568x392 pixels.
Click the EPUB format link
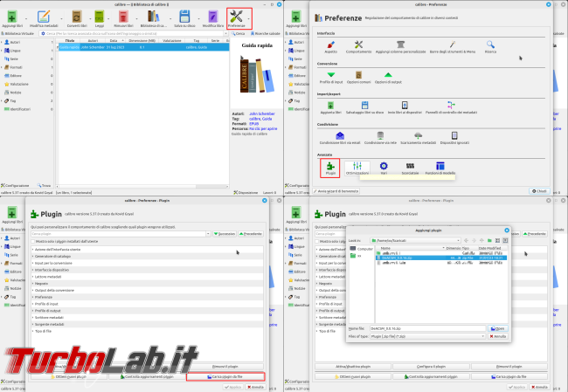tap(254, 124)
